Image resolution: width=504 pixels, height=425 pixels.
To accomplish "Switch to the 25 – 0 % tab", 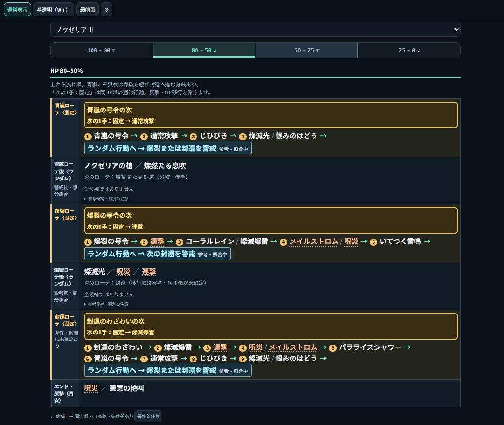I will pos(409,50).
